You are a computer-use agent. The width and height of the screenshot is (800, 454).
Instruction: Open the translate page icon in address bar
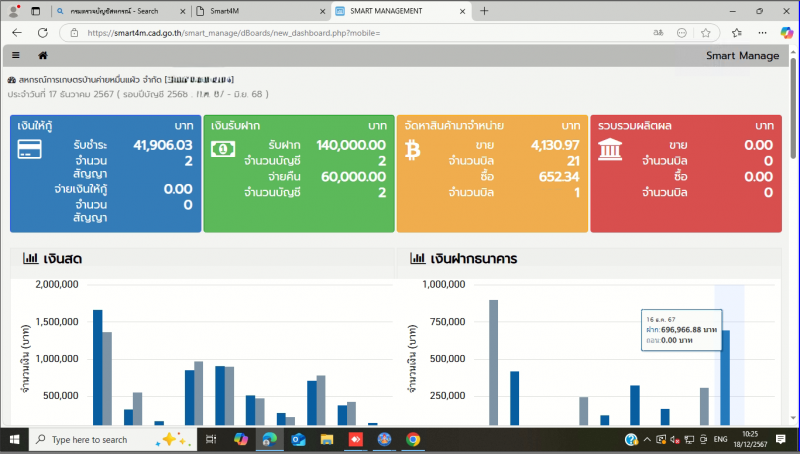658,33
